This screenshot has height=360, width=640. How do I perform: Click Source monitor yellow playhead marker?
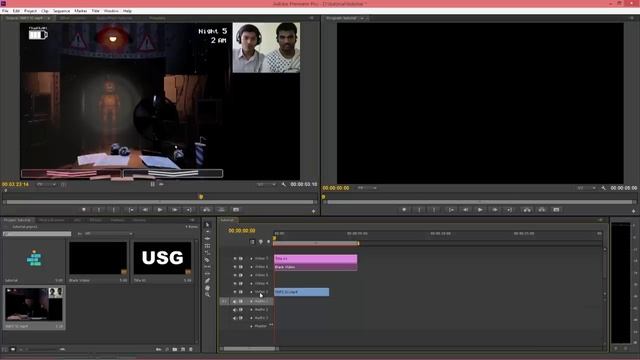pyautogui.click(x=201, y=197)
